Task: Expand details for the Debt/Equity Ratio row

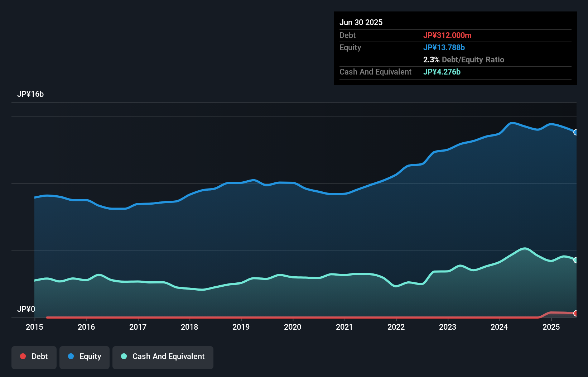Action: point(464,59)
